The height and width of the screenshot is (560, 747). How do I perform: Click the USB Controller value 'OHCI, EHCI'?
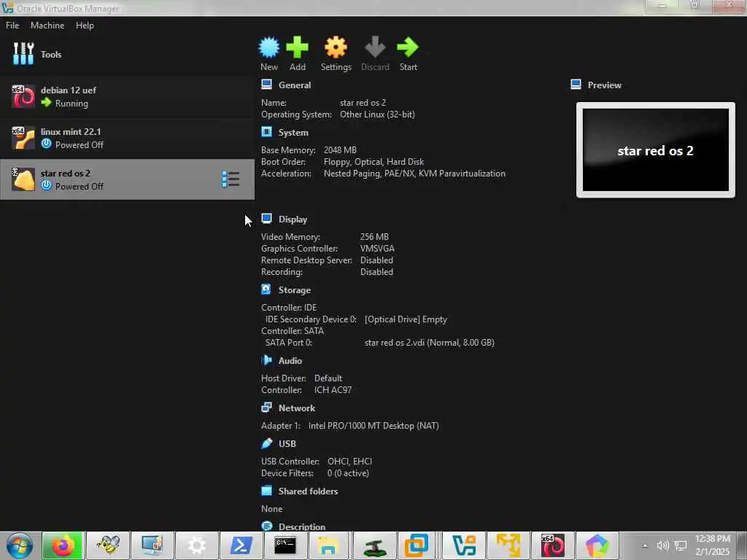(349, 462)
